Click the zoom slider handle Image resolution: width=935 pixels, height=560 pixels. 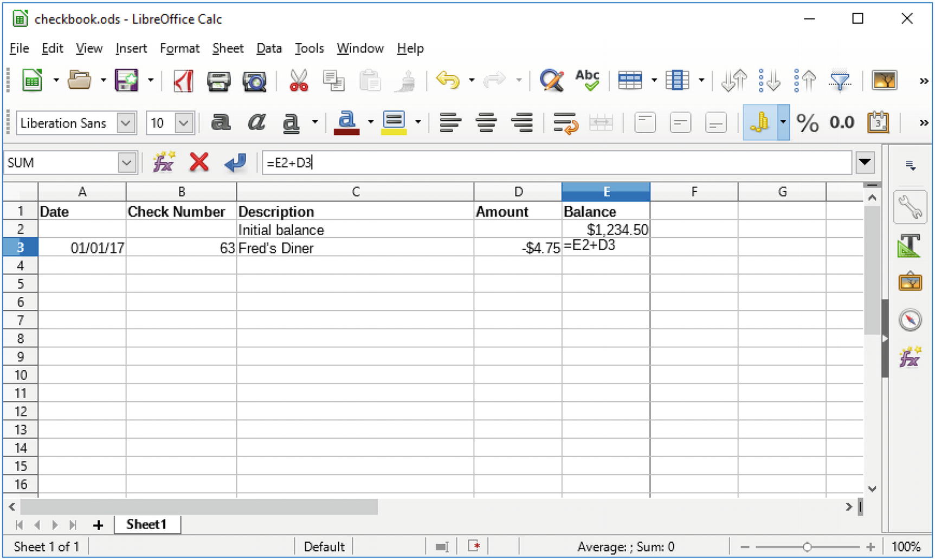pyautogui.click(x=807, y=547)
